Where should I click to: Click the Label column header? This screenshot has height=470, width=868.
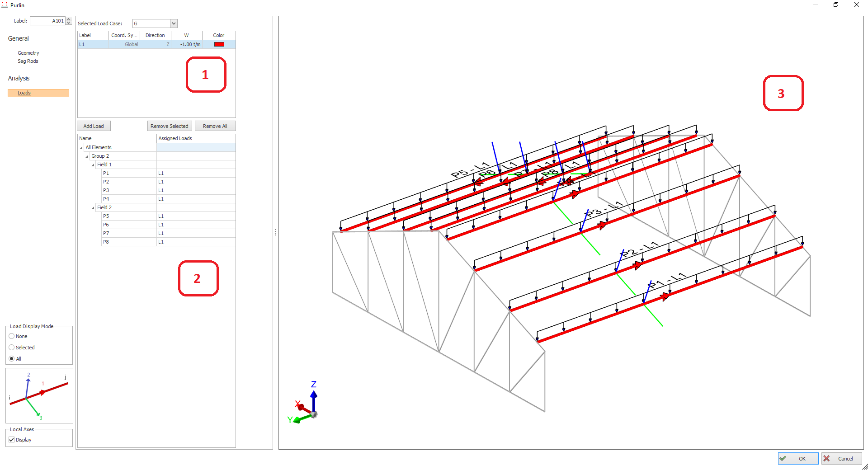coord(93,35)
